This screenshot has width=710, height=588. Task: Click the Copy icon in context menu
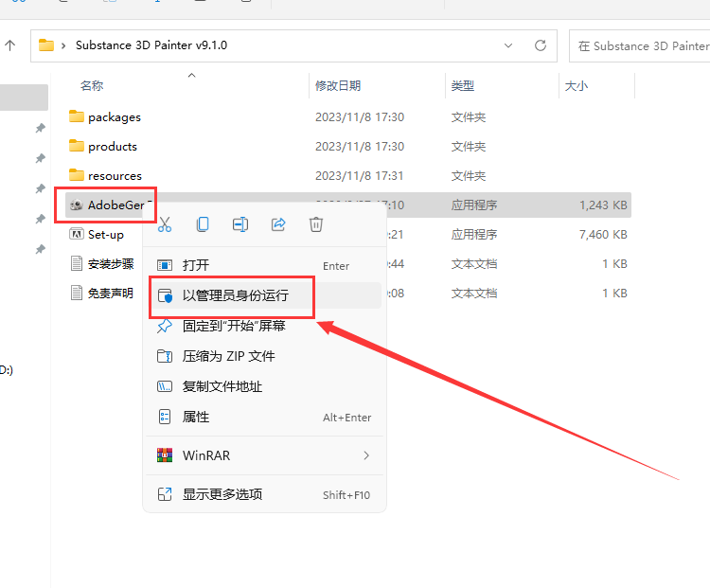[x=203, y=224]
